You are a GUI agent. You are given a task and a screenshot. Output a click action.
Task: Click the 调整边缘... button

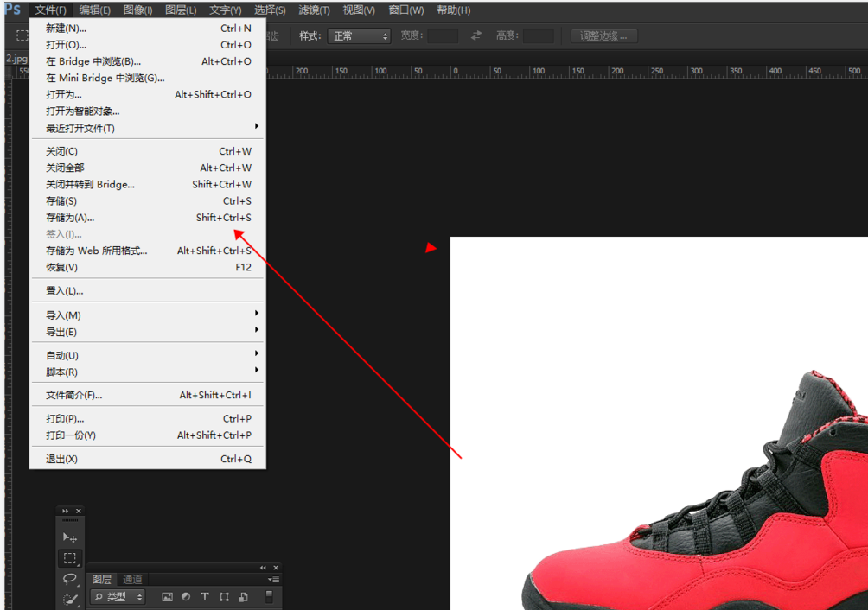(x=604, y=36)
